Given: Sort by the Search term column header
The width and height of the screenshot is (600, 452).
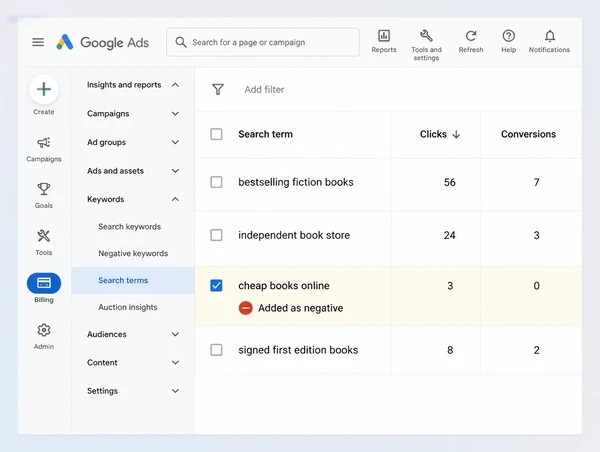Looking at the screenshot, I should click(x=265, y=134).
